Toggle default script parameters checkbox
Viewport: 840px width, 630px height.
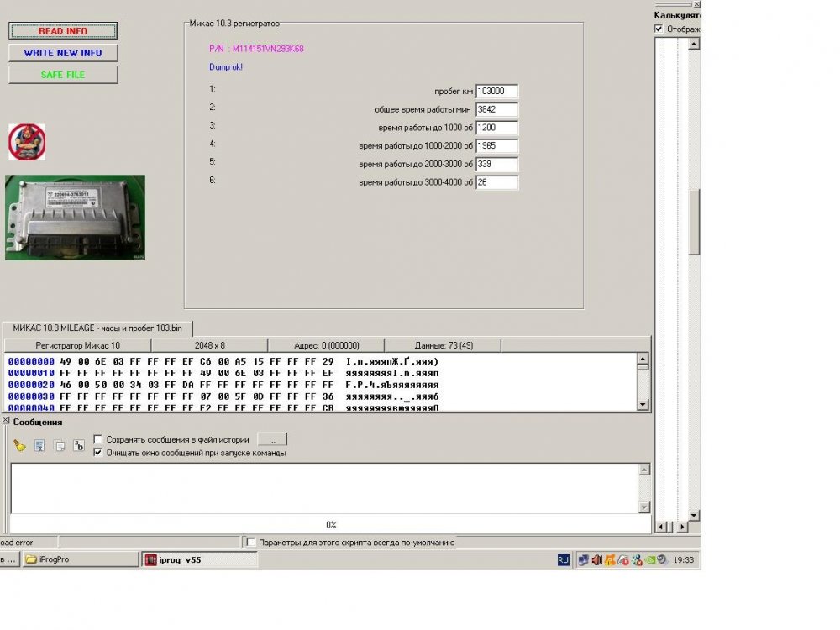[251, 543]
